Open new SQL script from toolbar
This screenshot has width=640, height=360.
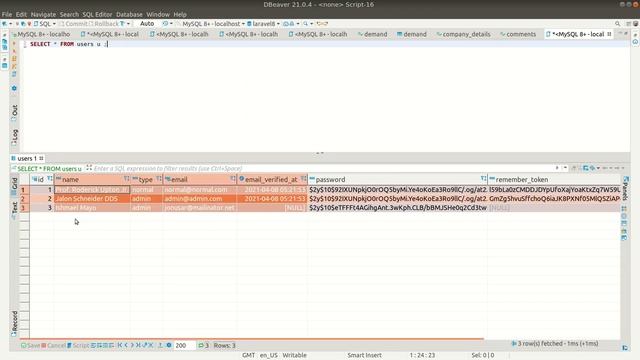(x=42, y=24)
